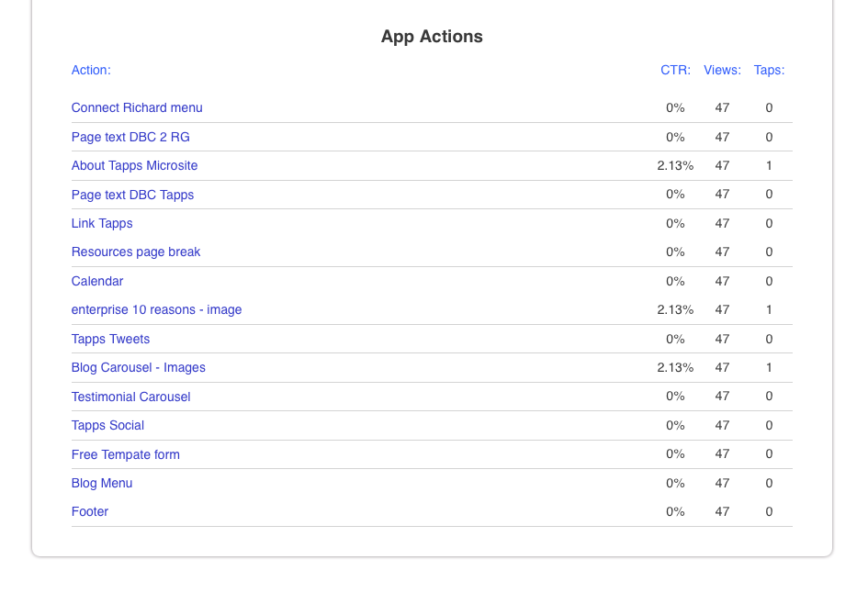Viewport: 868px width, 604px height.
Task: Sort by the Views column header
Action: point(722,70)
